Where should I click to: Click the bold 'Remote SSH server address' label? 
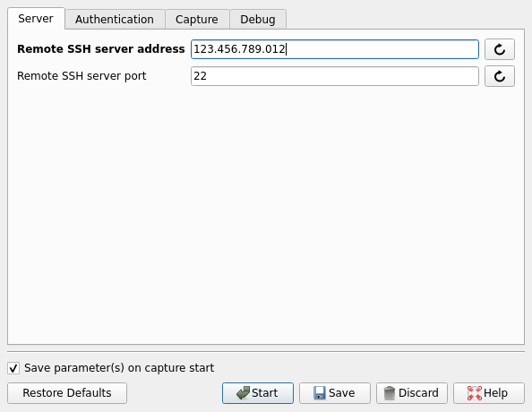tap(101, 49)
